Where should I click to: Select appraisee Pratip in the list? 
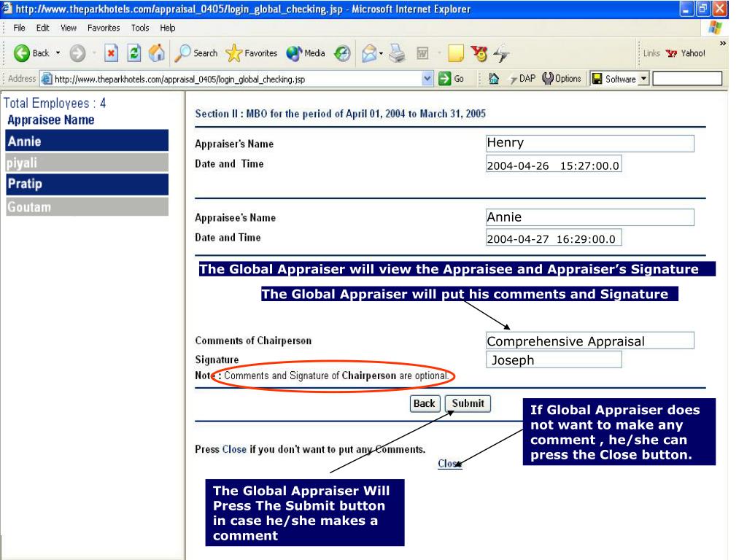(x=88, y=184)
